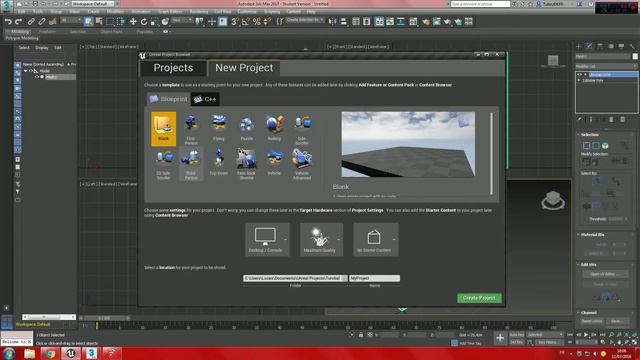This screenshot has height=360, width=640.
Task: Select the Side Scroller template
Action: click(x=302, y=129)
